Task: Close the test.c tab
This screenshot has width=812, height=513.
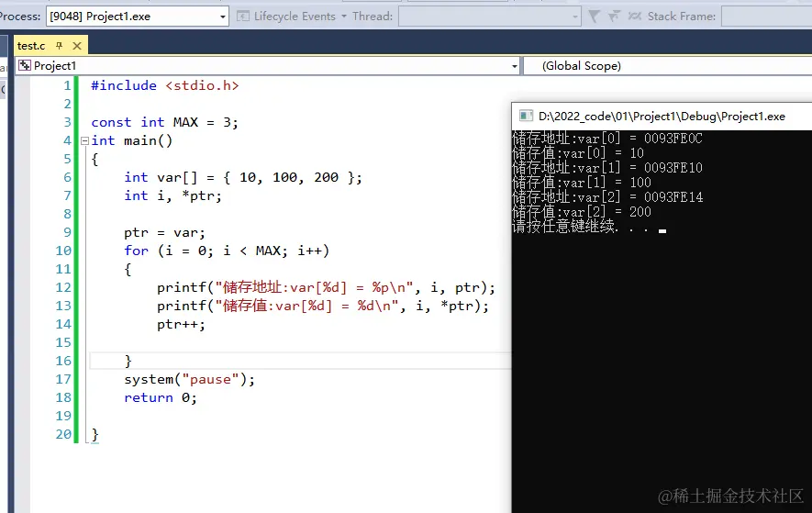Action: point(77,46)
